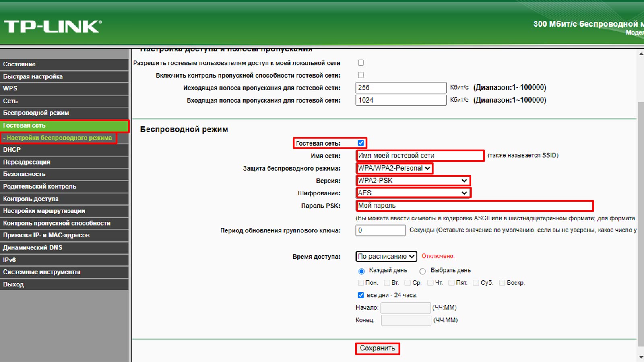
Task: Open the Время доступа schedule dropdown
Action: (386, 256)
